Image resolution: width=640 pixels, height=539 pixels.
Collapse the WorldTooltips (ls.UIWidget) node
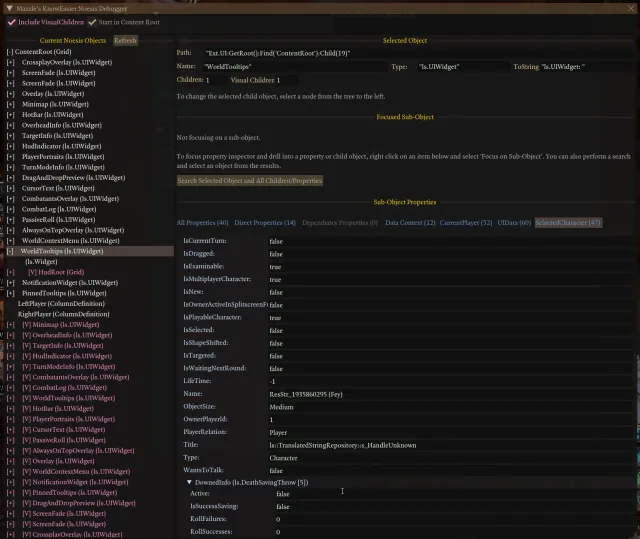(10, 251)
